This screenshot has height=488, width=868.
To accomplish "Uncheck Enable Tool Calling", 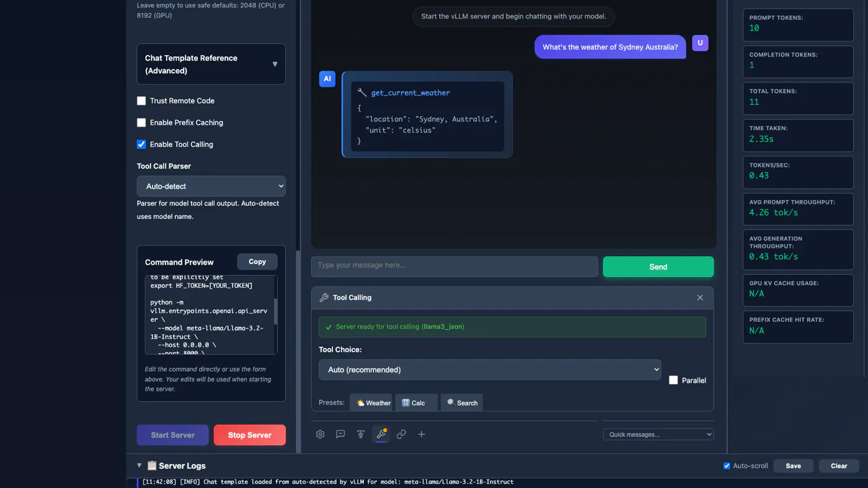I will pyautogui.click(x=141, y=144).
